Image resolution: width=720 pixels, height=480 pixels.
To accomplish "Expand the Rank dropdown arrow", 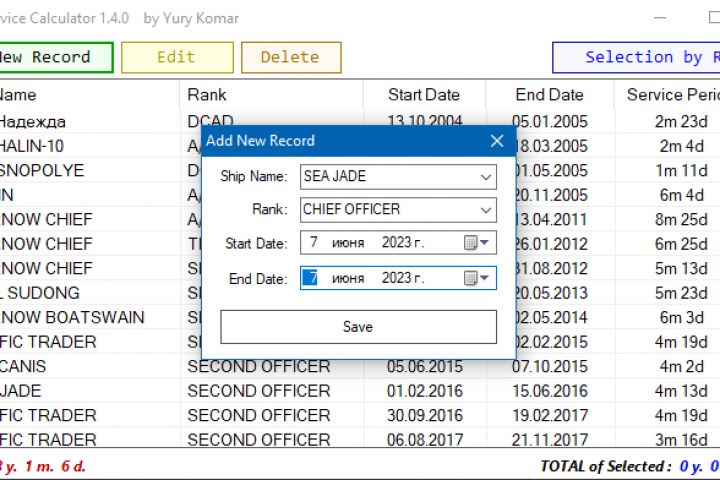I will 486,210.
